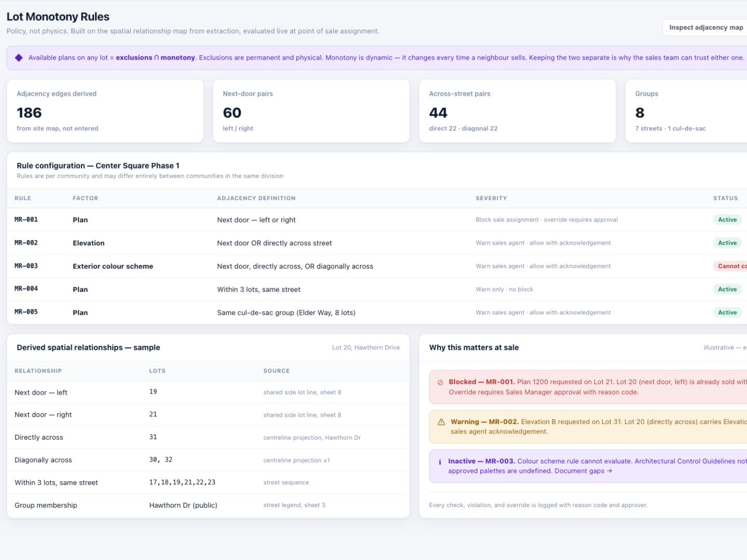747x560 pixels.
Task: Click 'Within 3 lots, same street' adjacency definition
Action: click(x=259, y=289)
